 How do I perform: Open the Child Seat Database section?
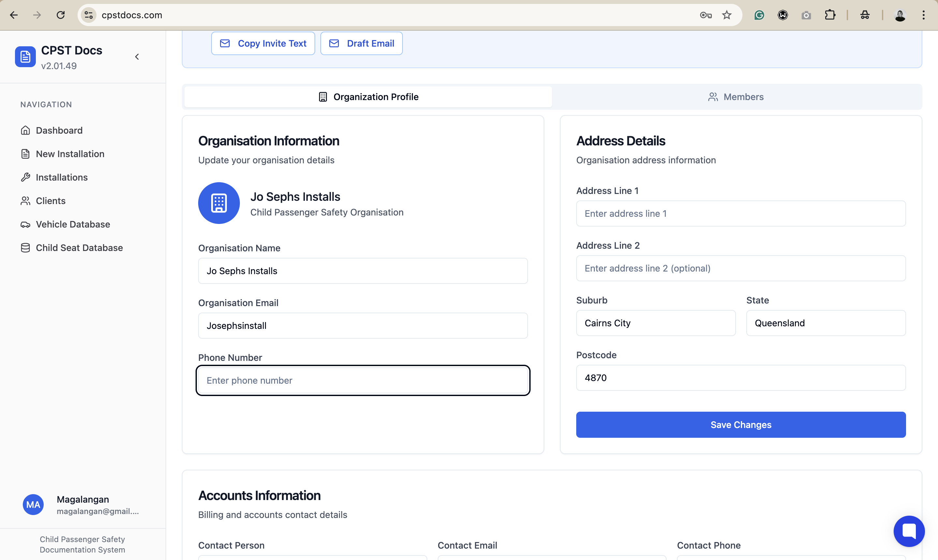point(79,247)
